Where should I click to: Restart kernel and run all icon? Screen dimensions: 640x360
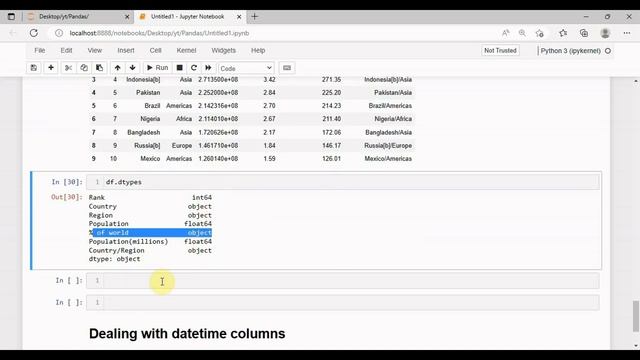click(x=208, y=68)
